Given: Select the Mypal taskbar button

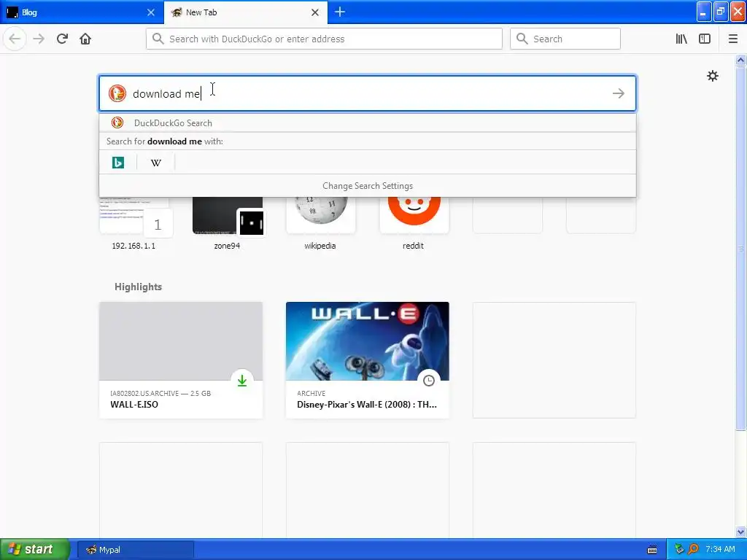Looking at the screenshot, I should [x=135, y=550].
